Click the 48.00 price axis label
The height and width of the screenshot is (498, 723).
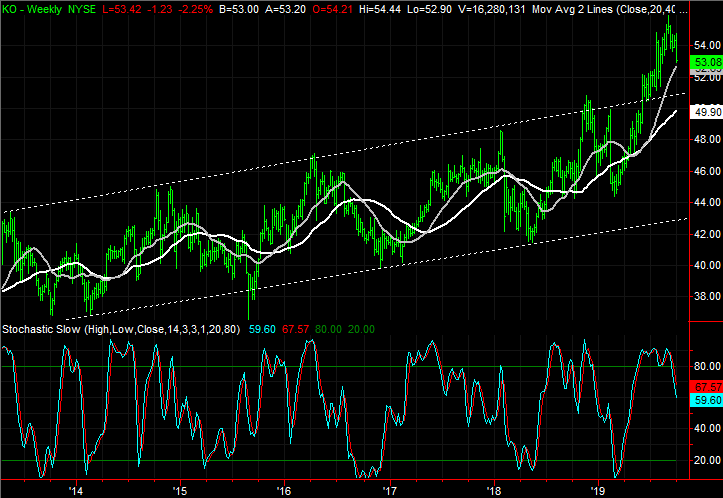coord(707,139)
